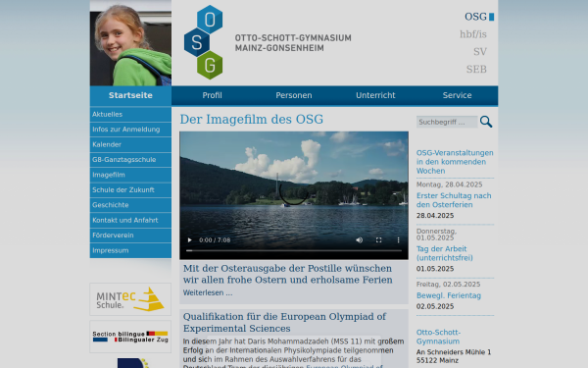Open the Section bilingue banner
588x368 pixels.
pos(130,337)
